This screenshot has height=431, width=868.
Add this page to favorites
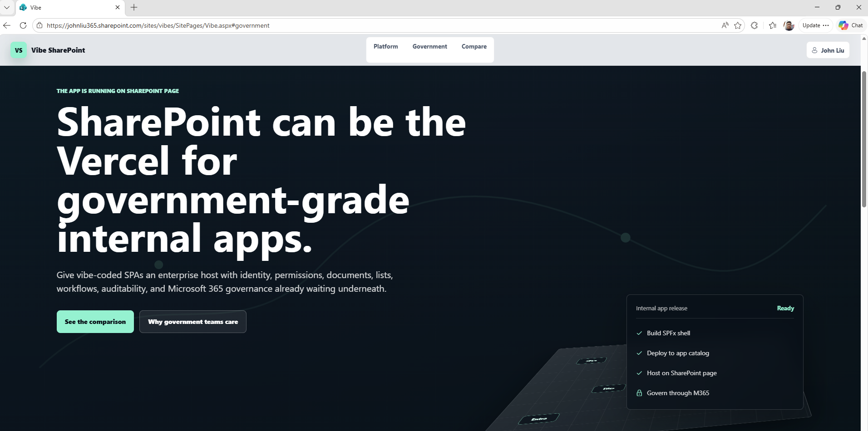(x=738, y=25)
